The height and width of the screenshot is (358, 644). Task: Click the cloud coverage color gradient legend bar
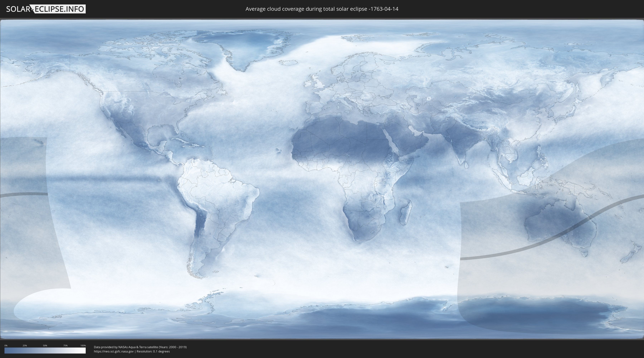(x=45, y=350)
